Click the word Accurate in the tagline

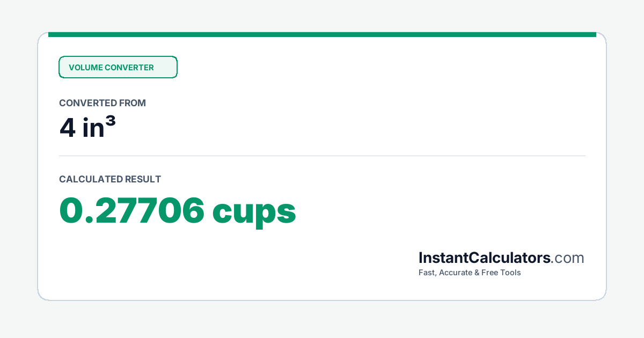tap(456, 273)
